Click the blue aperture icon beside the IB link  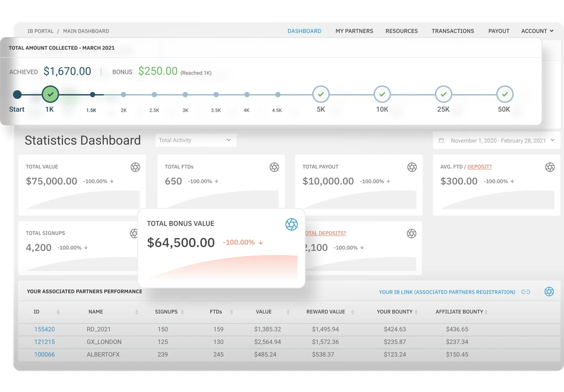pyautogui.click(x=549, y=292)
